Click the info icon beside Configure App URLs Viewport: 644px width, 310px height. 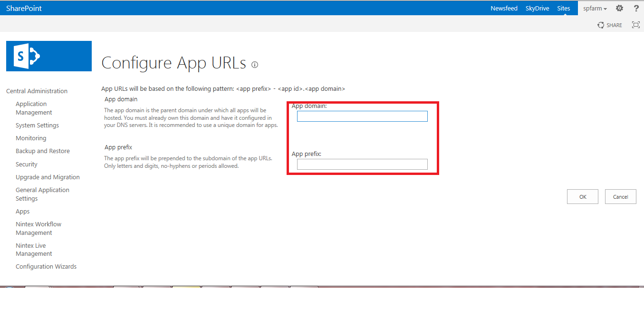[x=255, y=65]
